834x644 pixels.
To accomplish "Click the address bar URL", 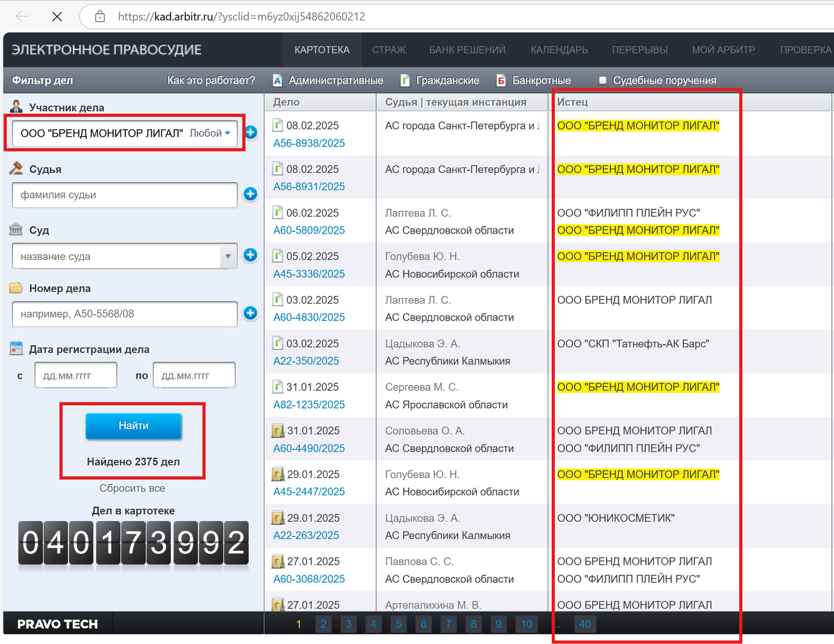I will [241, 16].
